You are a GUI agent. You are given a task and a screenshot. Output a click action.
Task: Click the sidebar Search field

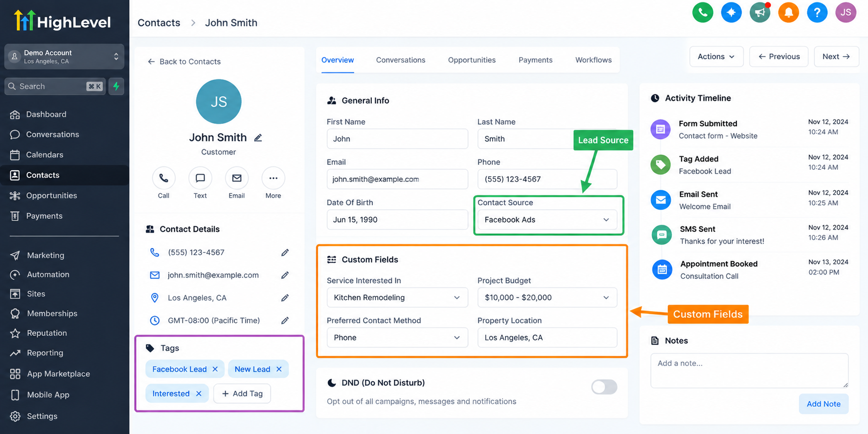point(55,86)
